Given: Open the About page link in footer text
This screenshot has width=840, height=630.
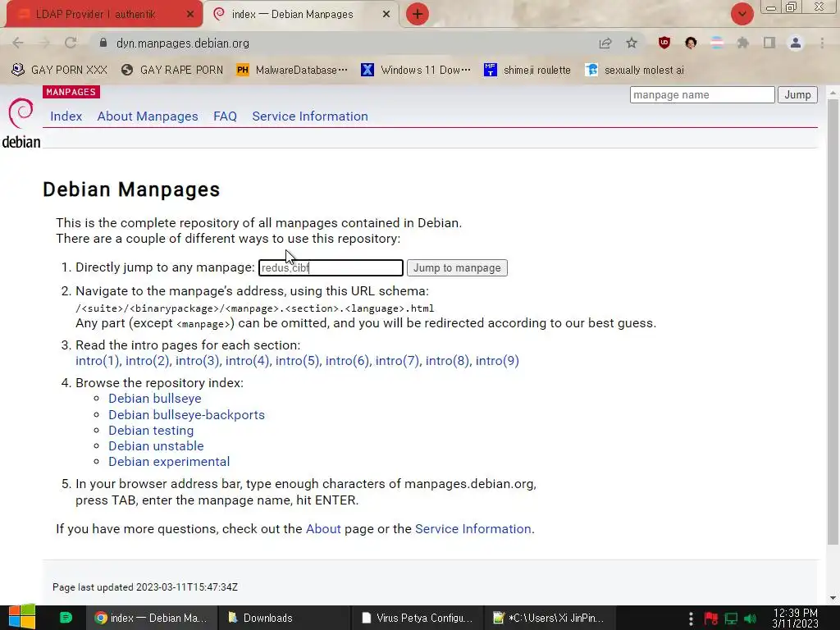Looking at the screenshot, I should (323, 529).
